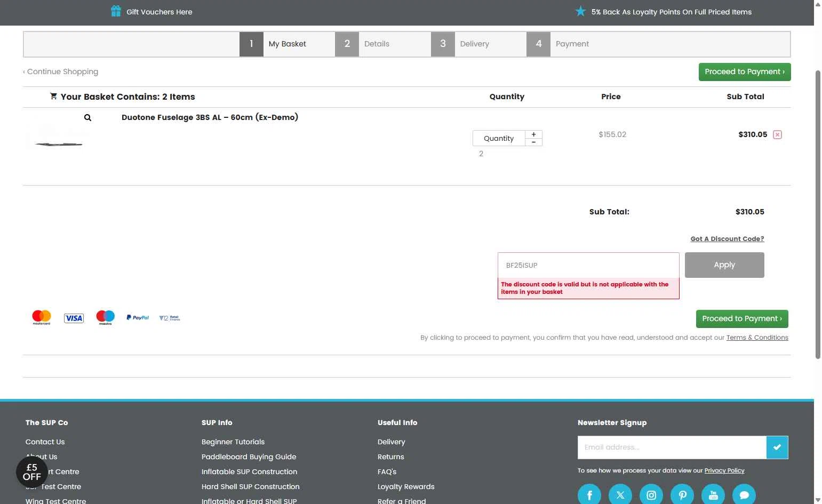
Task: Open the Facebook social icon
Action: tap(589, 495)
